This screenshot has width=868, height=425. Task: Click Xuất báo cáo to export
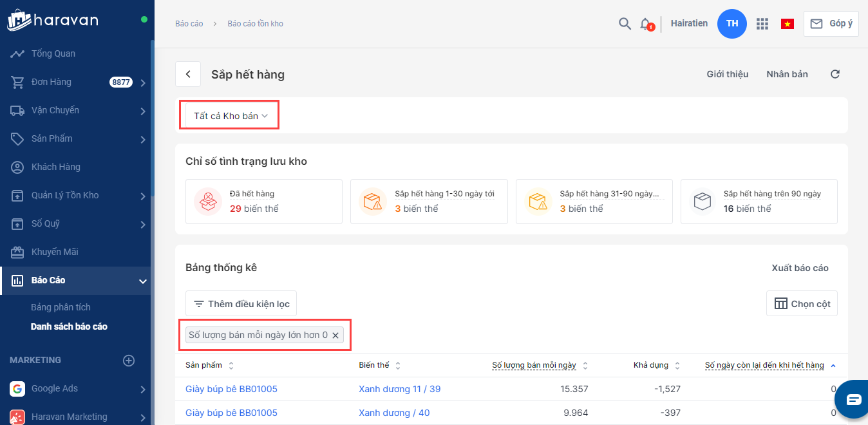(800, 268)
